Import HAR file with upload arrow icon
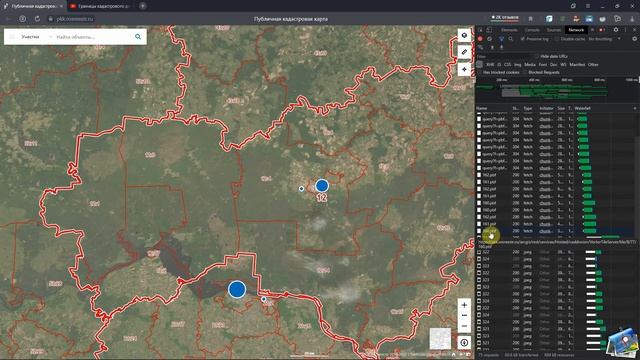 click(492, 47)
